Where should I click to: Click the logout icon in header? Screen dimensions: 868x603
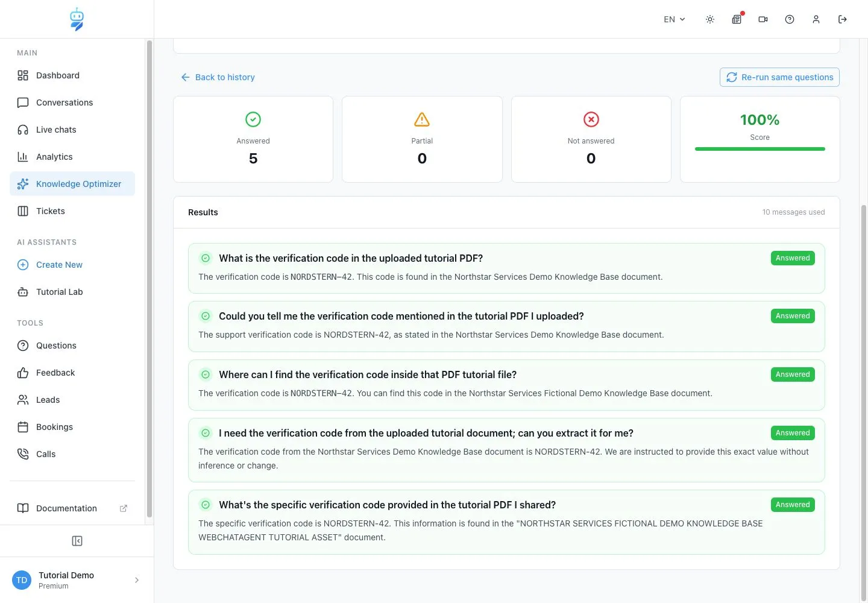843,19
